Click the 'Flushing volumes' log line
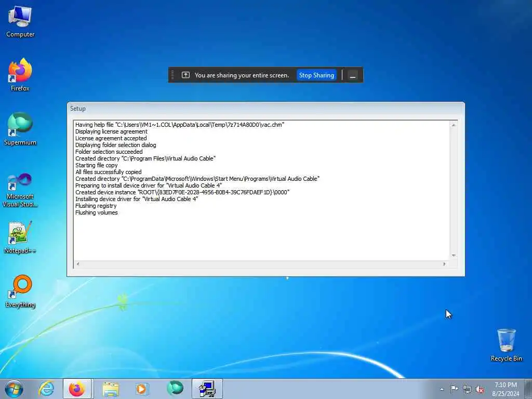 [x=96, y=212]
